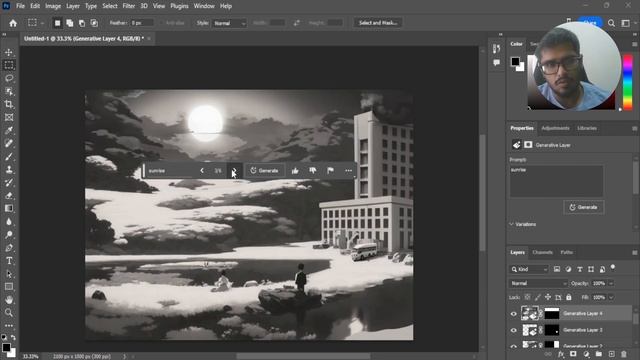Open the workspace switcher icon
This screenshot has width=640, height=360.
point(625,23)
